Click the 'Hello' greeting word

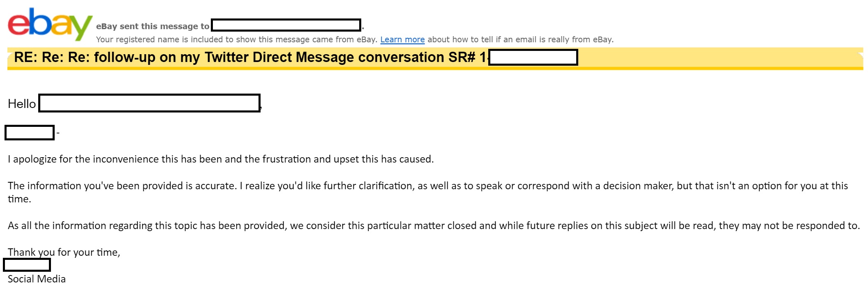click(x=22, y=104)
